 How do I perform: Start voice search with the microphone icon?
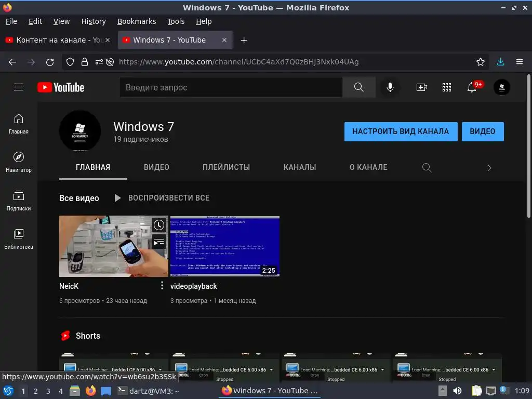point(390,87)
